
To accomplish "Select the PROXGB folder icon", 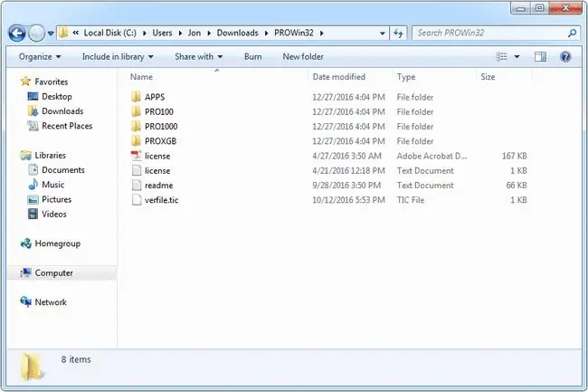I will click(x=136, y=140).
